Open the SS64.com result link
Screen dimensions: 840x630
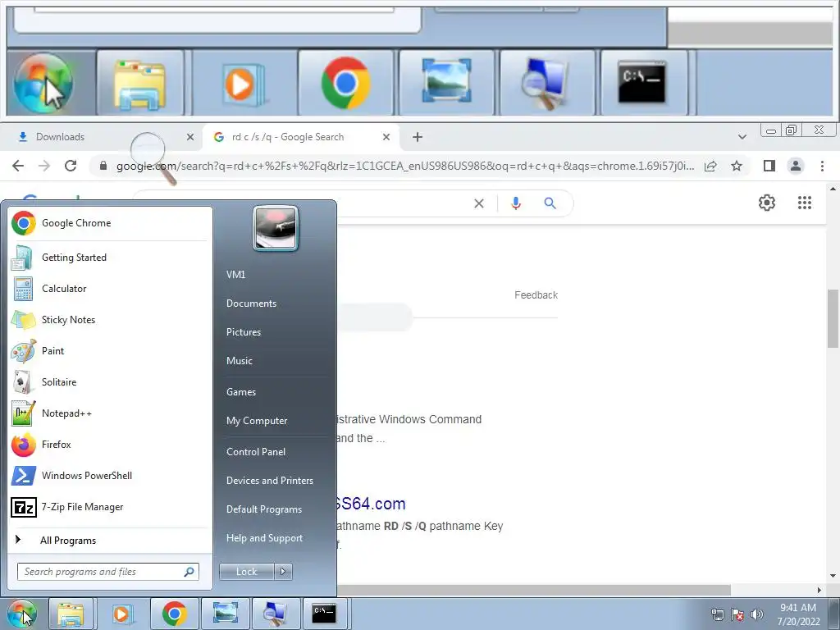pyautogui.click(x=371, y=504)
